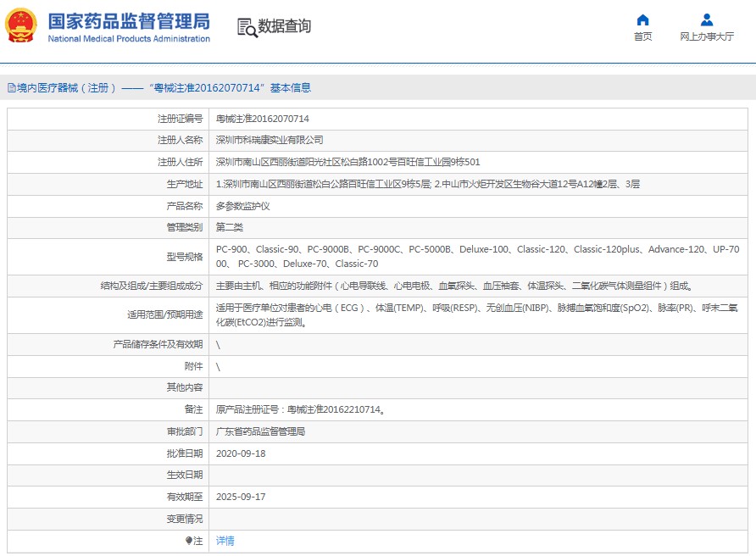Click the 生产地址 row label
Image resolution: width=756 pixels, height=556 pixels.
(x=185, y=184)
